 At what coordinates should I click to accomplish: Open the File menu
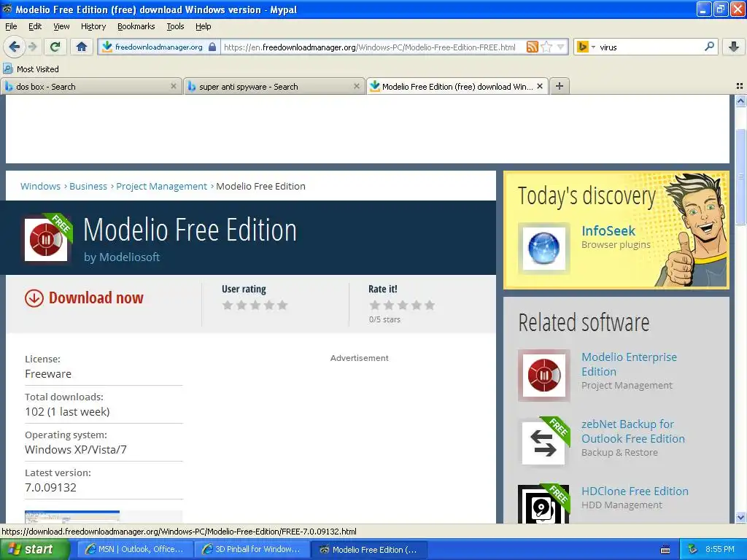pos(11,26)
